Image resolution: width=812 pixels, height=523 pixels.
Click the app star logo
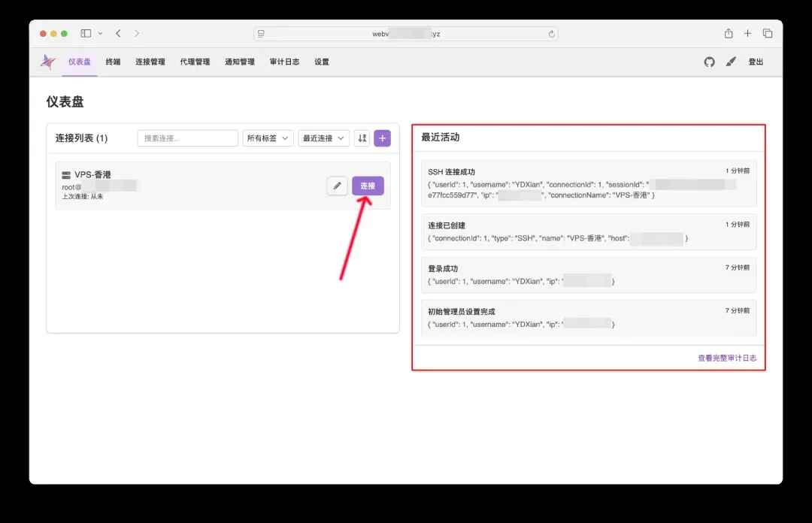click(x=48, y=62)
